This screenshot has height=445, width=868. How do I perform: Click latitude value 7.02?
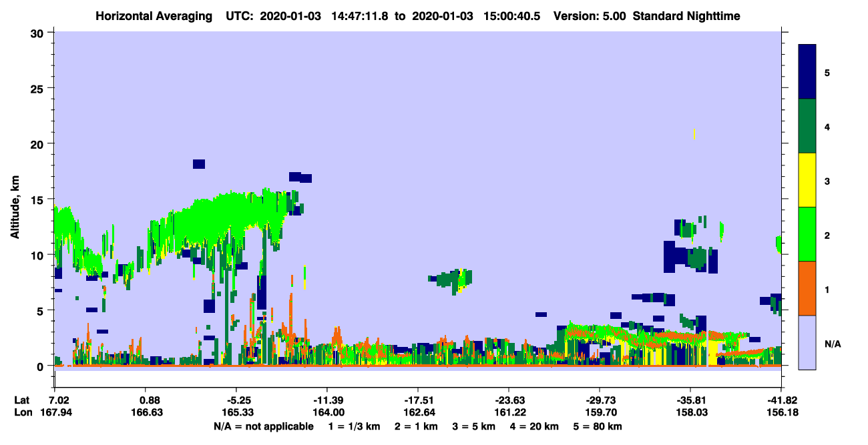(x=59, y=400)
